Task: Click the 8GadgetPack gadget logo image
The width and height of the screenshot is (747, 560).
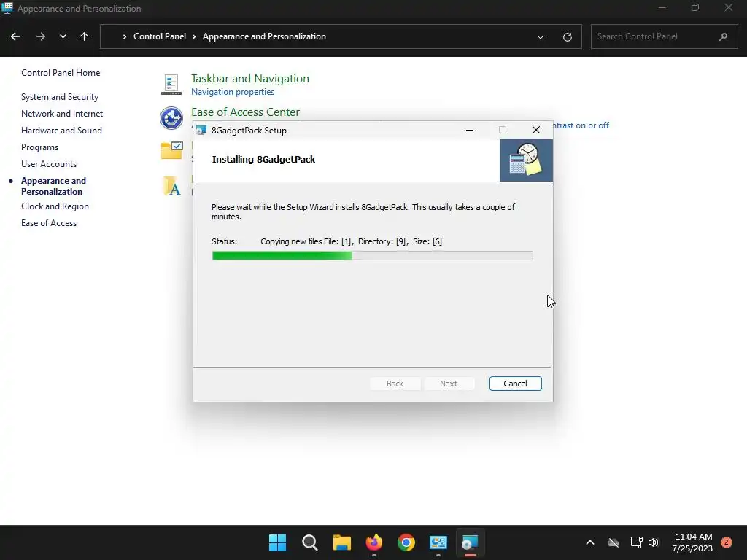Action: tap(526, 160)
